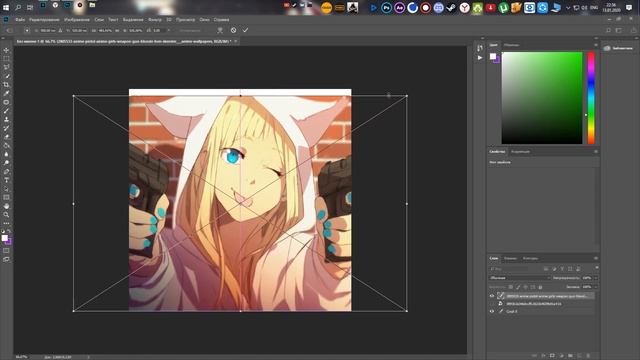Select the Crop tool

click(6, 84)
